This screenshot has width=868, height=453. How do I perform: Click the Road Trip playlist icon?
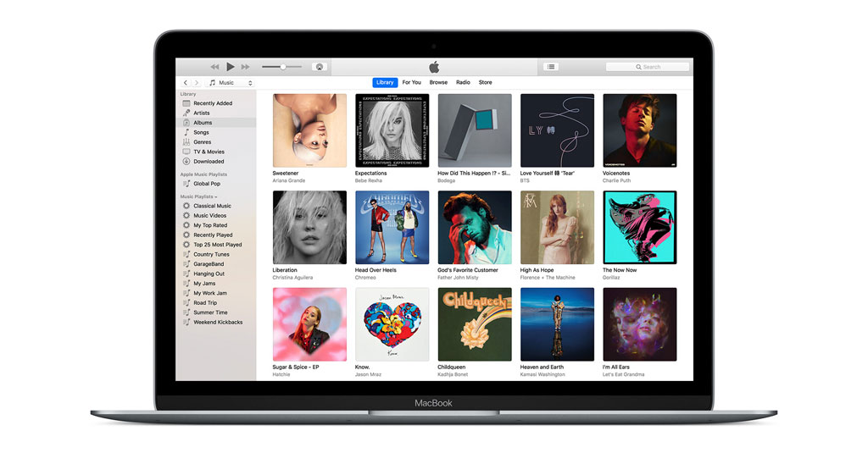click(186, 302)
